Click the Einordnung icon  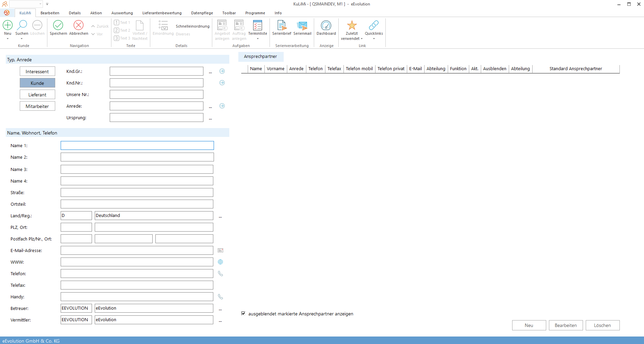coord(163,26)
